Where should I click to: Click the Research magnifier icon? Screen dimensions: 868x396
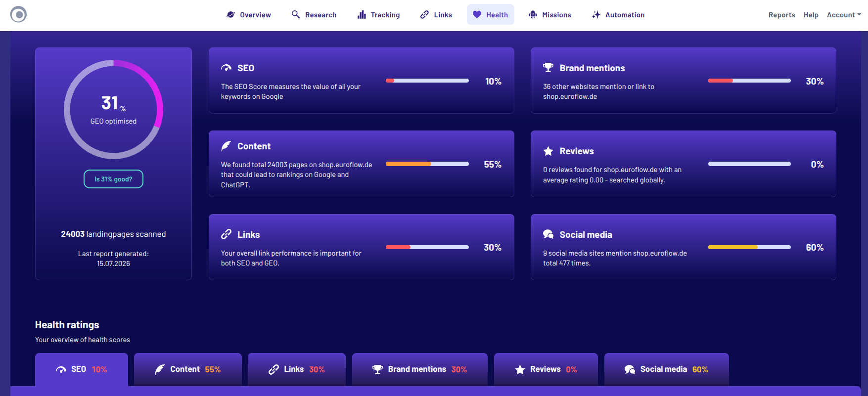point(296,14)
